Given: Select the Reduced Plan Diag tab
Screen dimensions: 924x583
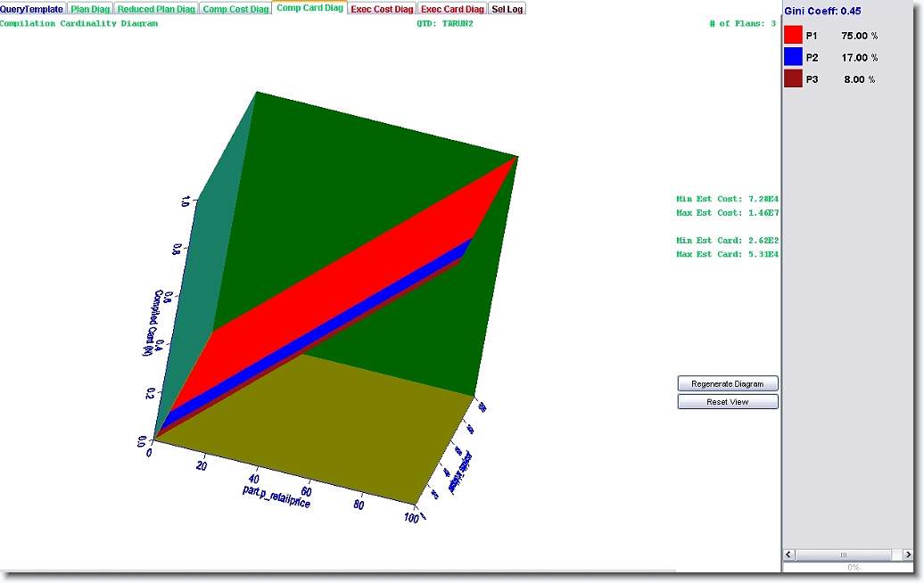Looking at the screenshot, I should pos(156,9).
